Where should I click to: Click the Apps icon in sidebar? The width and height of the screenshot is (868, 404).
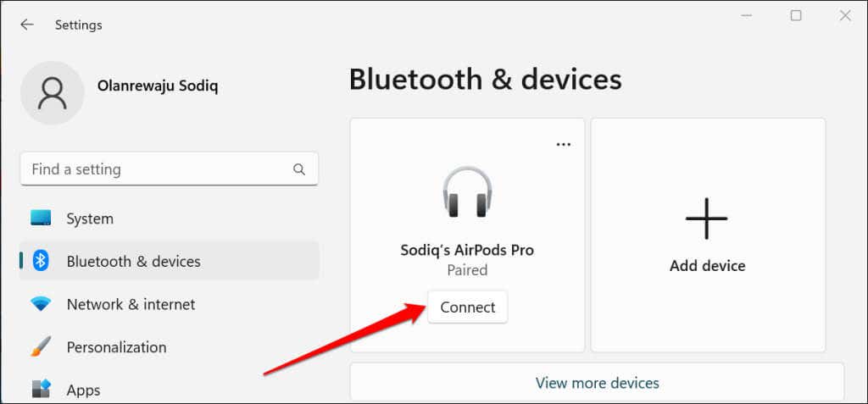41,390
